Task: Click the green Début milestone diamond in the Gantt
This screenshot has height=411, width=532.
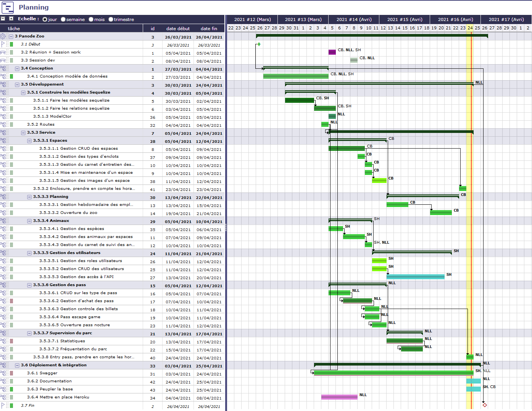Action: [x=259, y=44]
